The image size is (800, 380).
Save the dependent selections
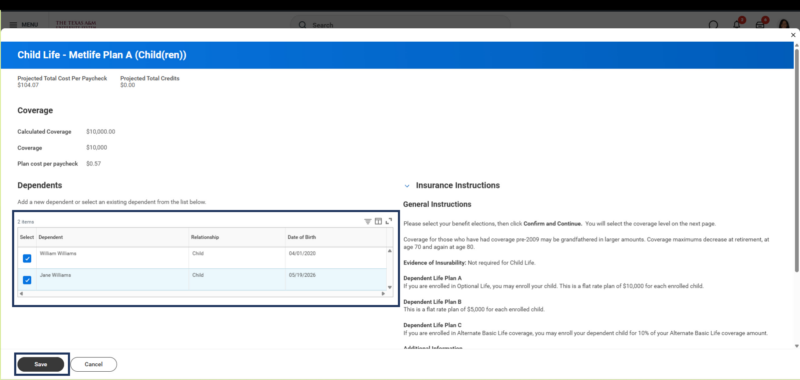click(41, 364)
